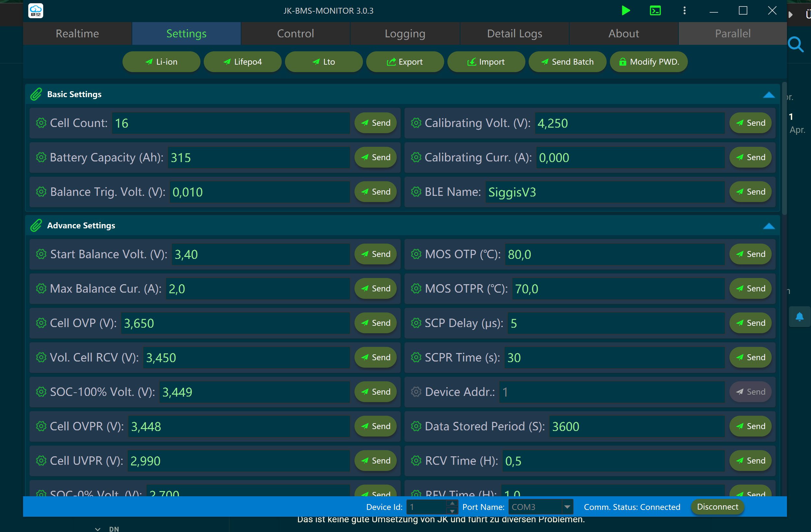Open the terminal console icon
811x532 pixels.
click(x=655, y=11)
